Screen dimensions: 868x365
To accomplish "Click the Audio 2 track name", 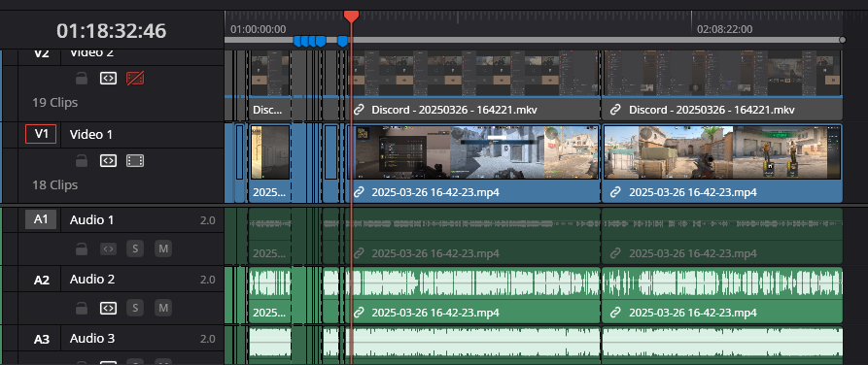I will click(x=92, y=280).
